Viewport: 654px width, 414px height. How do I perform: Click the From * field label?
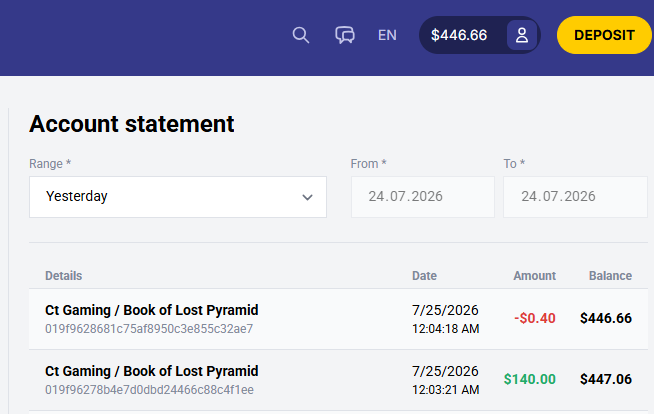[369, 163]
